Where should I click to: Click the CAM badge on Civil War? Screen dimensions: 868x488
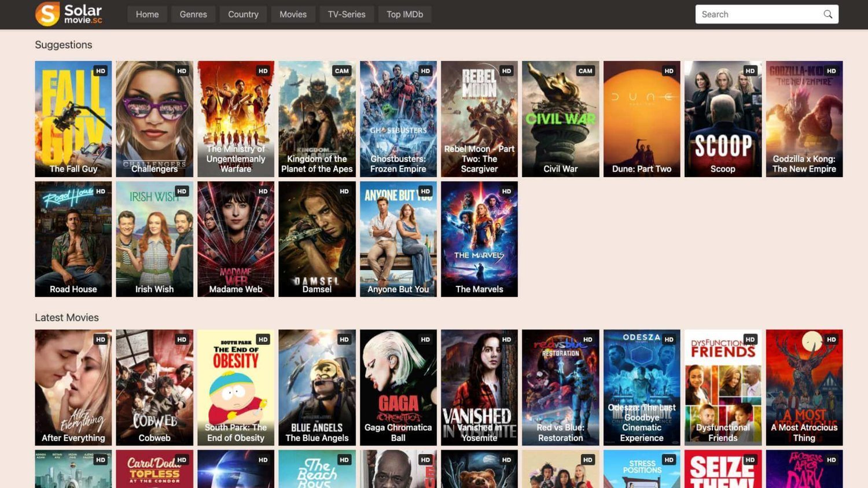(586, 71)
